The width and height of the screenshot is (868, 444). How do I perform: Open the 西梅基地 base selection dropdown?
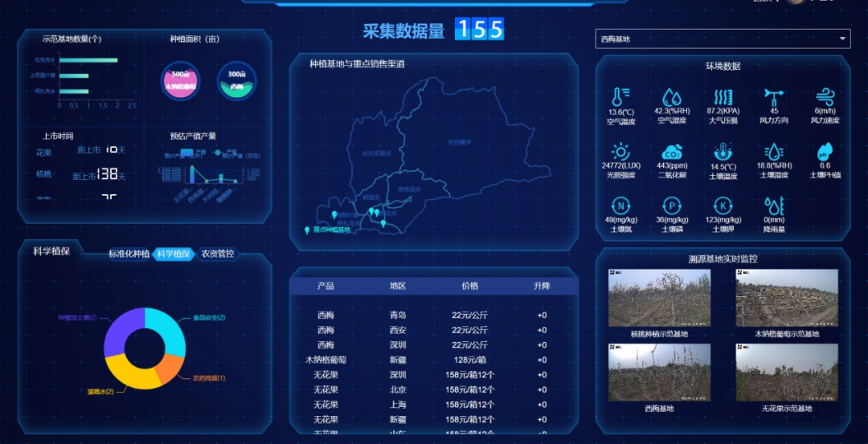[723, 39]
